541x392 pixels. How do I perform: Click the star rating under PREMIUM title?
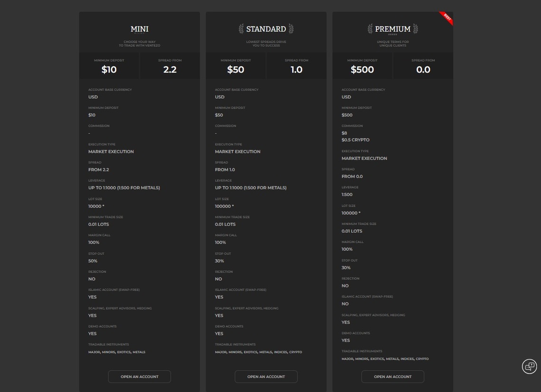tap(392, 35)
